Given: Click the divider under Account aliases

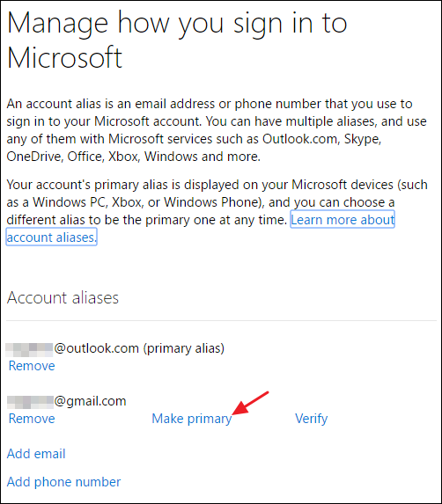Looking at the screenshot, I should pos(221,320).
